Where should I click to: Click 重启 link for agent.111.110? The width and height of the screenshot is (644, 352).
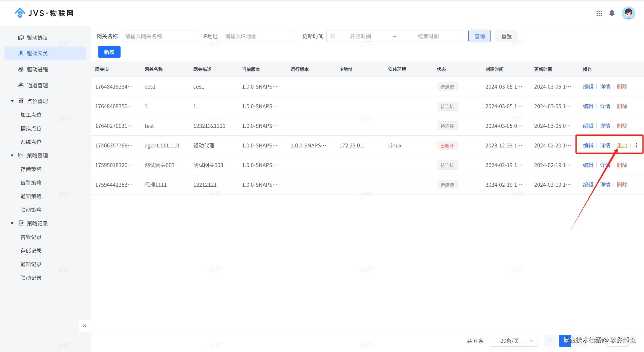[622, 145]
